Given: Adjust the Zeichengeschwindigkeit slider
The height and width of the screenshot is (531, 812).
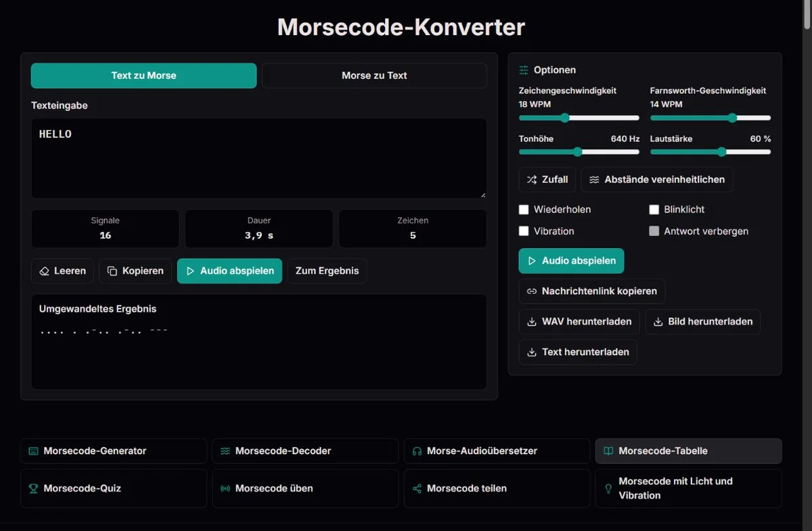Looking at the screenshot, I should (x=579, y=118).
